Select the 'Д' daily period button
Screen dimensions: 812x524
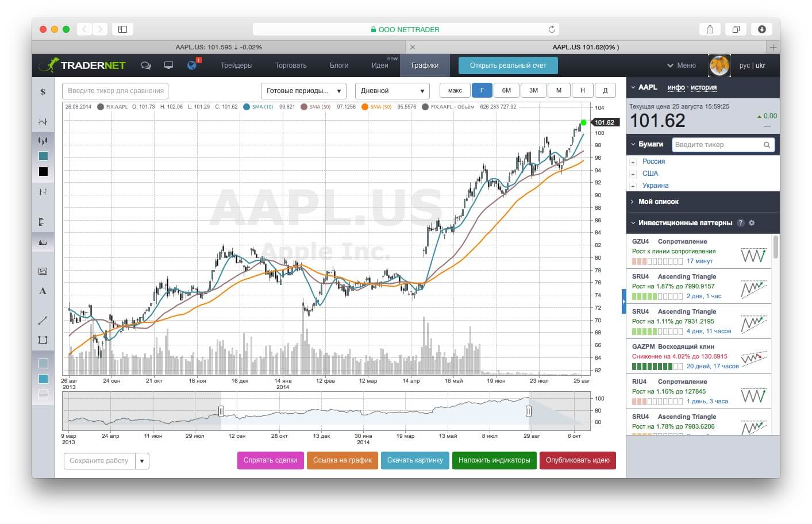pos(605,90)
